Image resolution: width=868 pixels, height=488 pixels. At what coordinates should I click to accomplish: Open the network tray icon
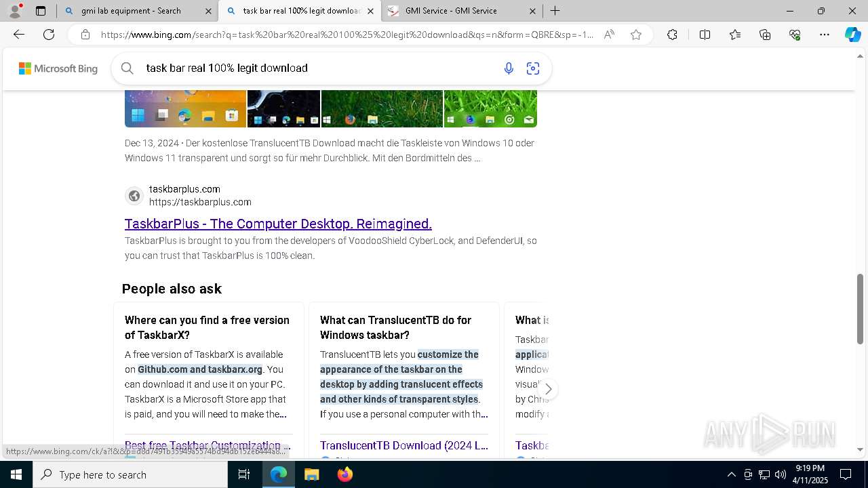(764, 474)
